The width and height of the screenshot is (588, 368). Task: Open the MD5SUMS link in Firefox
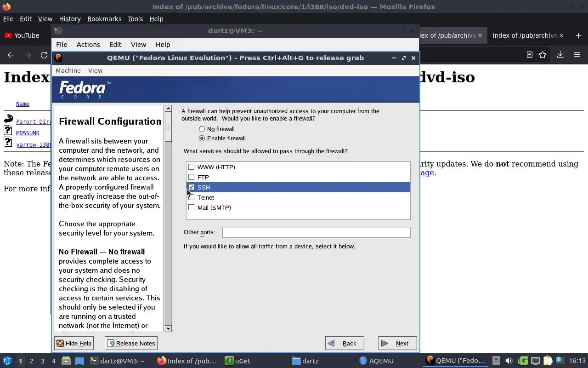tap(28, 133)
